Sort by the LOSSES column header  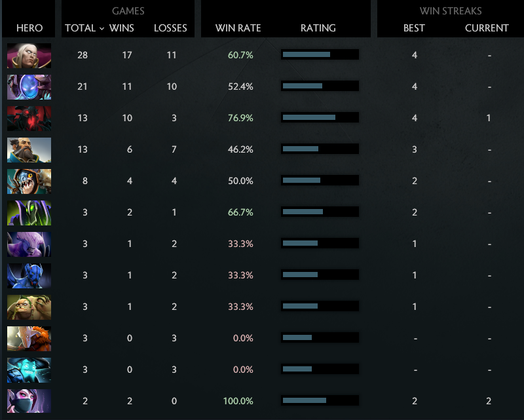[170, 28]
